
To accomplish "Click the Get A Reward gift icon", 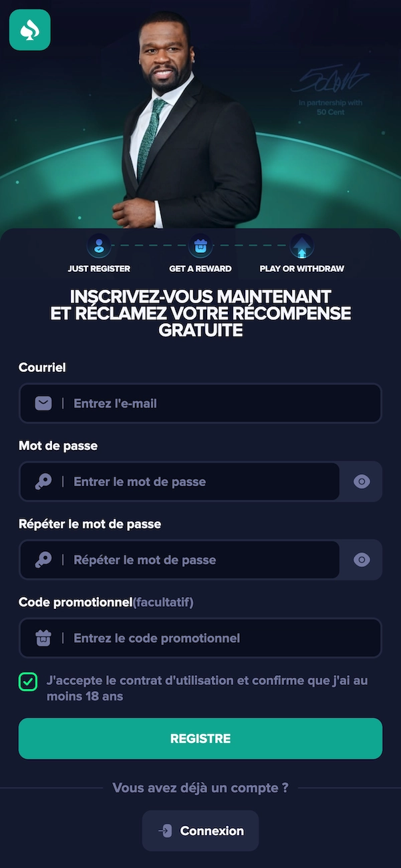I will (200, 246).
